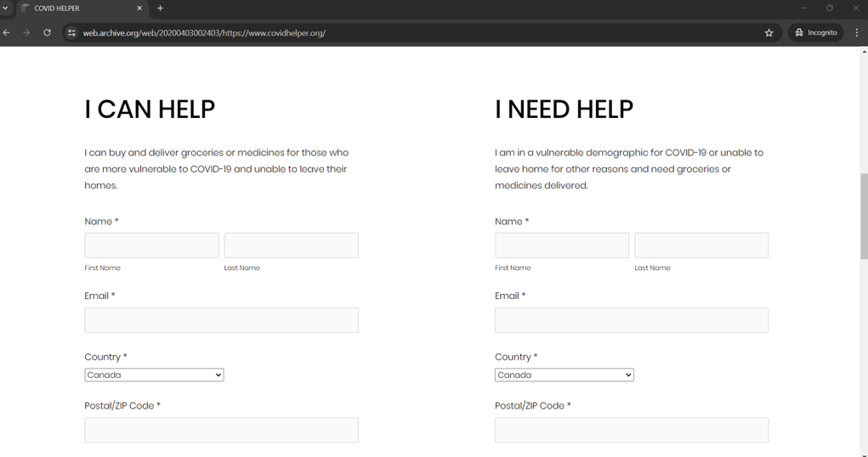Viewport: 868px width, 457px height.
Task: Focus Last Name field under I CAN HELP
Action: click(292, 245)
